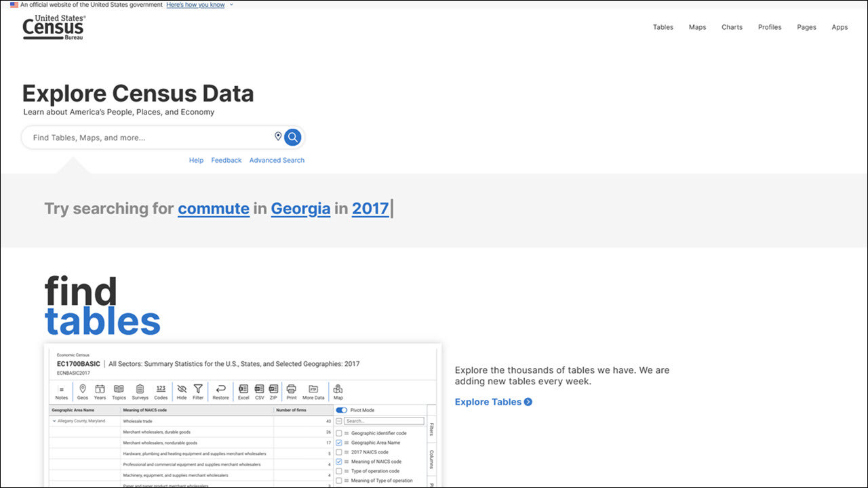The height and width of the screenshot is (488, 868).
Task: Click Number of firms column header
Action: coord(303,410)
